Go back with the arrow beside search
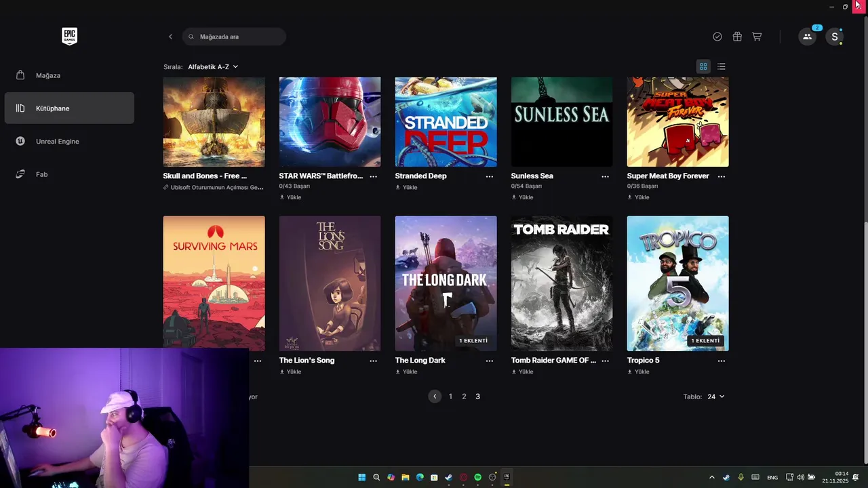This screenshot has width=868, height=488. pyautogui.click(x=170, y=37)
